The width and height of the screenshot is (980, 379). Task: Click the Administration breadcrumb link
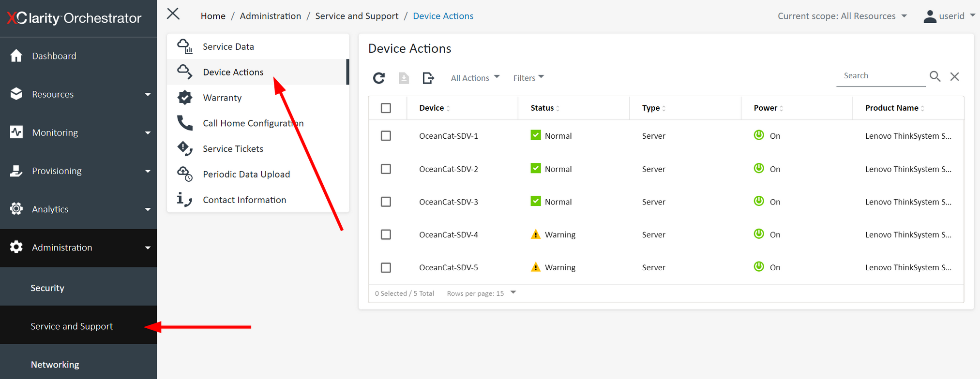[x=270, y=16]
